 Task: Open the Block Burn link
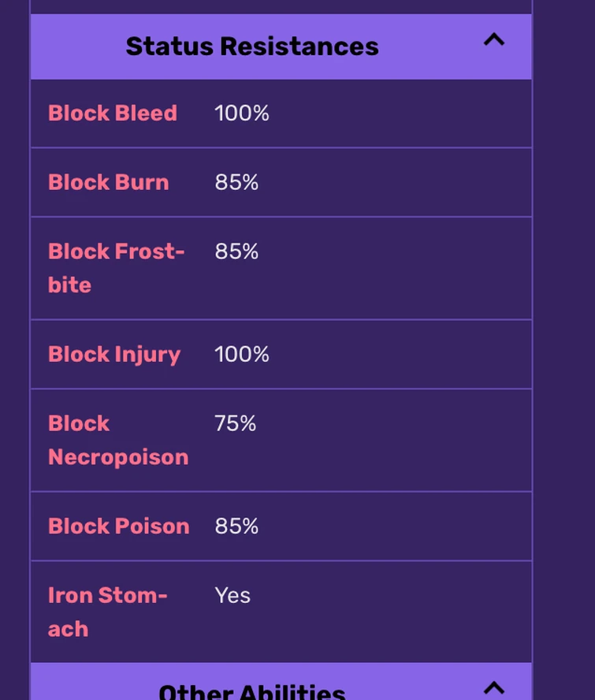(x=109, y=183)
